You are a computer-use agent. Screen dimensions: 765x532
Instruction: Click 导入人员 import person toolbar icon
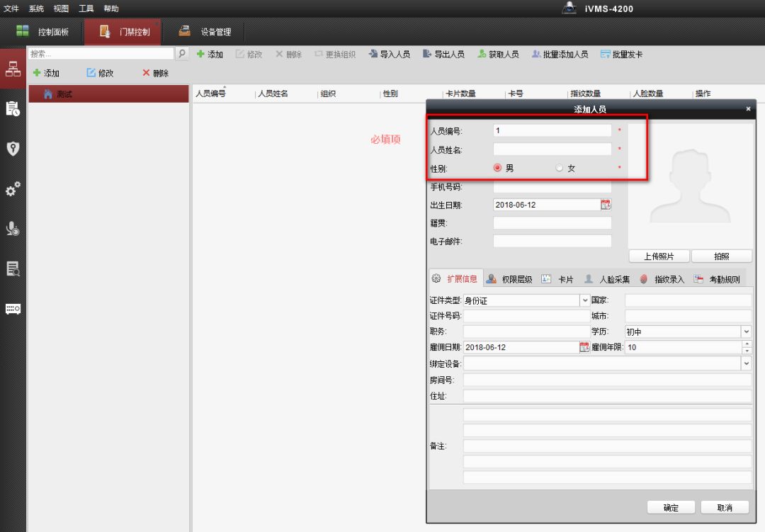389,55
